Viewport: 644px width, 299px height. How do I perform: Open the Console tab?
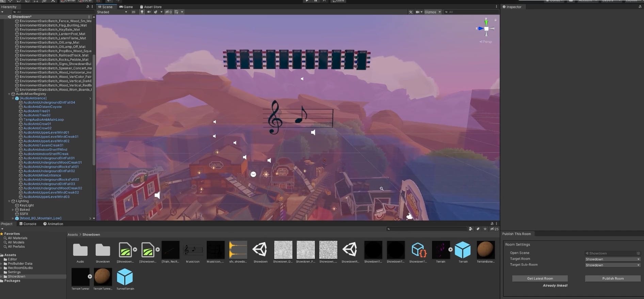coord(28,224)
